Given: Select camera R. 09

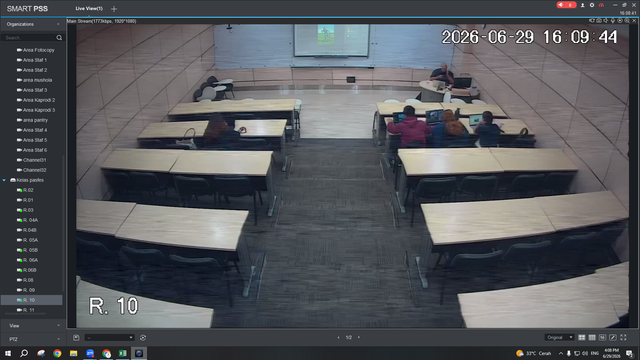Looking at the screenshot, I should point(26,290).
